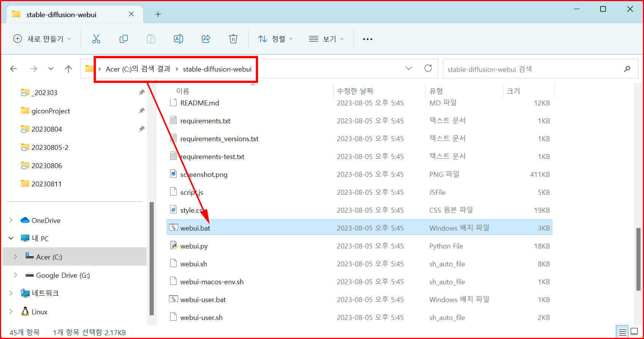Open the 정렬 (Sort) dropdown
644x339 pixels.
coord(276,39)
